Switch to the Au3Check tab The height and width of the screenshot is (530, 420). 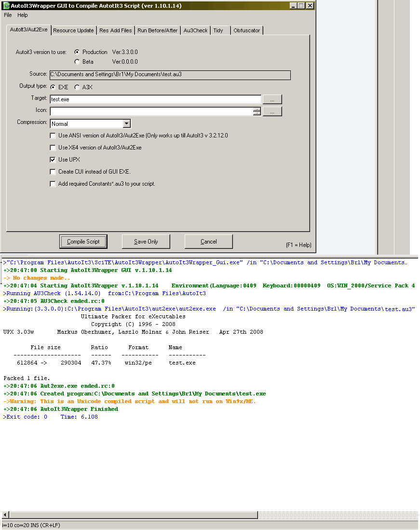195,30
